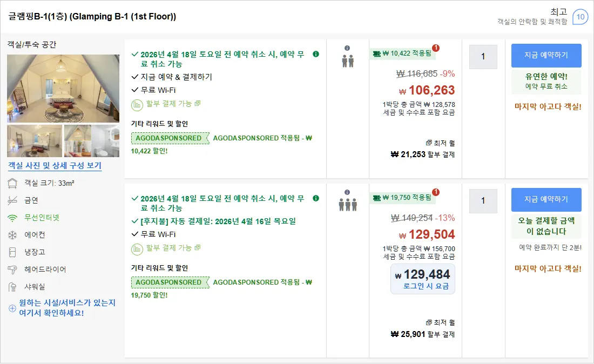594x364 pixels.
Task: Open the main glamping room photo
Action: pos(63,89)
